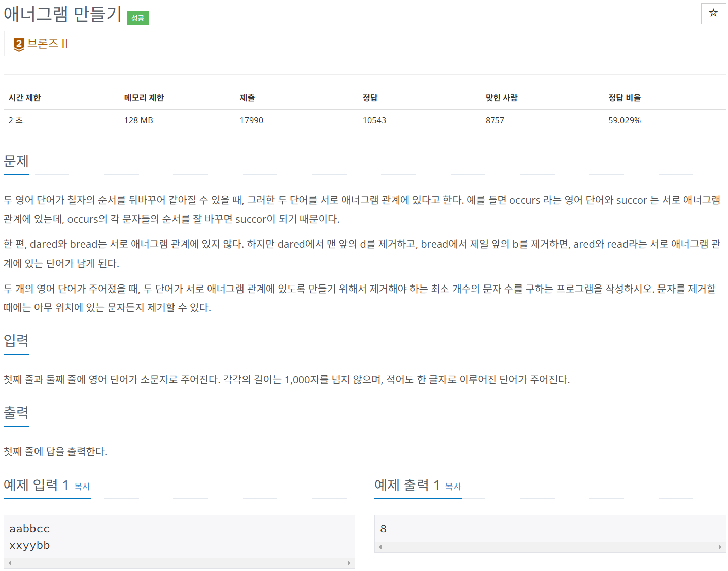Viewport: 728px width, 571px height.
Task: Click the paragraph mentioning occurs and succor
Action: coord(362,209)
